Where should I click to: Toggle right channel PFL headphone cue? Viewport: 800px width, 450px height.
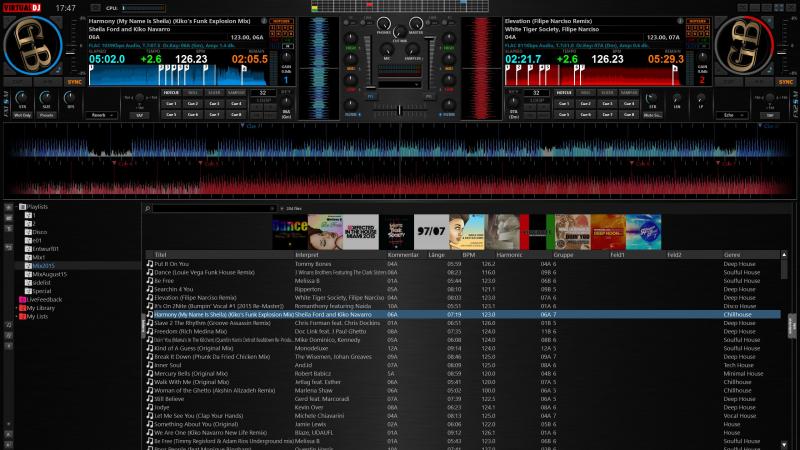point(429,96)
